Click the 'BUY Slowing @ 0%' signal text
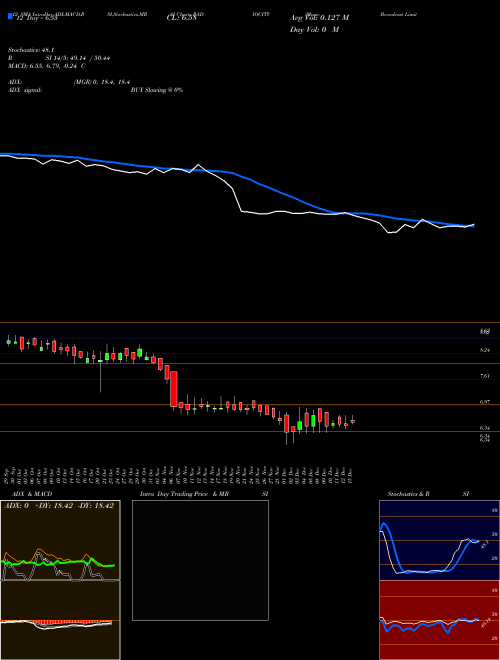The width and height of the screenshot is (500, 660). (157, 90)
